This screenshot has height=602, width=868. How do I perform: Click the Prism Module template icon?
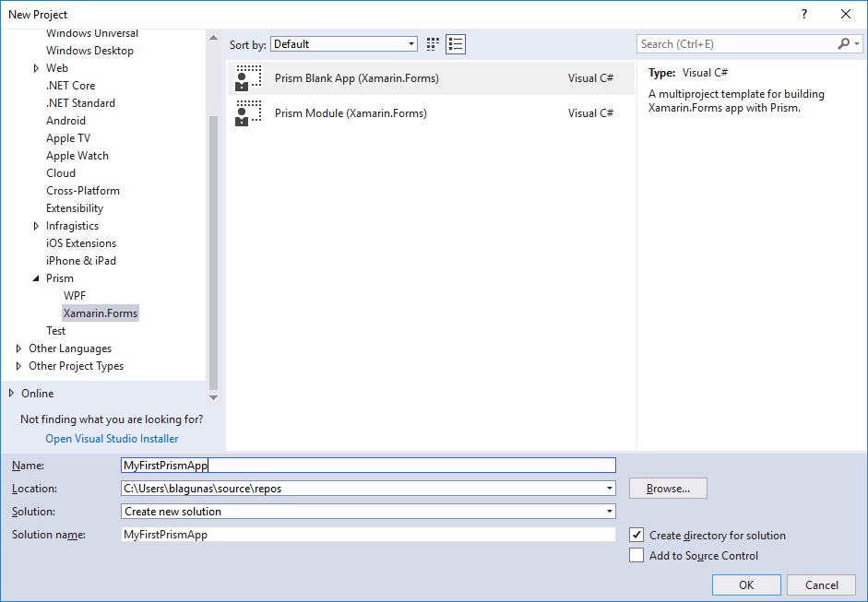tap(248, 112)
